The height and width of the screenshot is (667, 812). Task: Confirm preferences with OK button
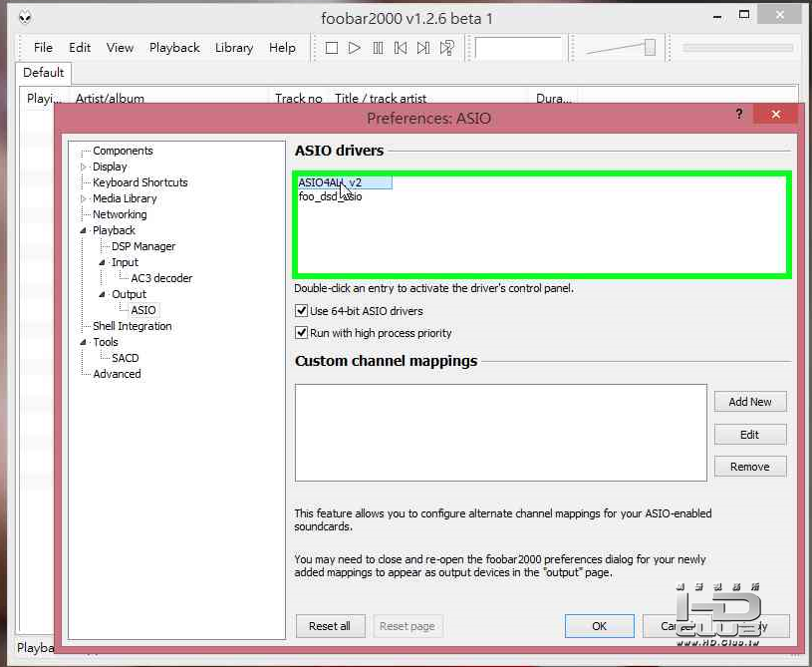(599, 626)
